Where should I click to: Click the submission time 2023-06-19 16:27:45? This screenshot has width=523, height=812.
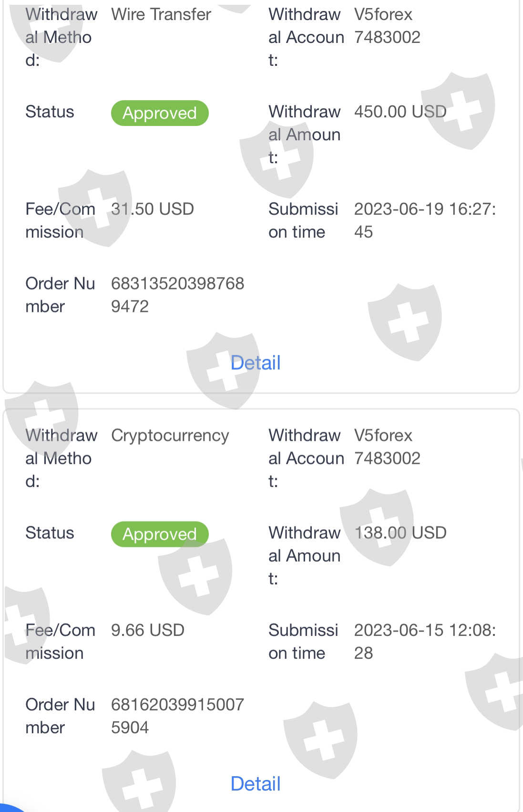point(424,220)
